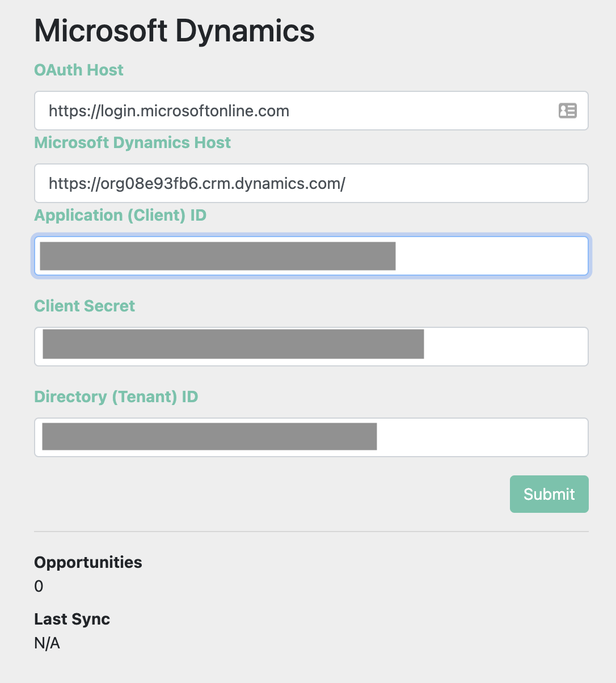Screen dimensions: 616x683
Task: Click the Last Sync N/A value
Action: (47, 643)
